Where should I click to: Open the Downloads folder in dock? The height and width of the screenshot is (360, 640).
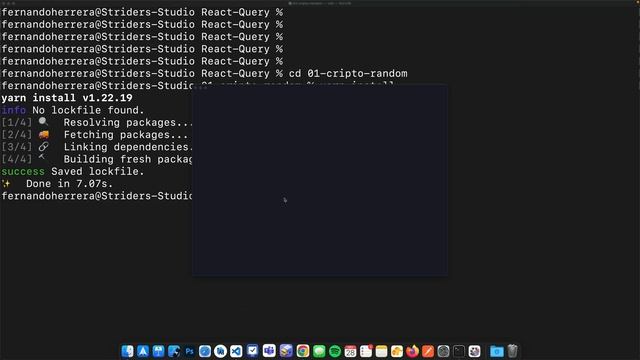(497, 351)
